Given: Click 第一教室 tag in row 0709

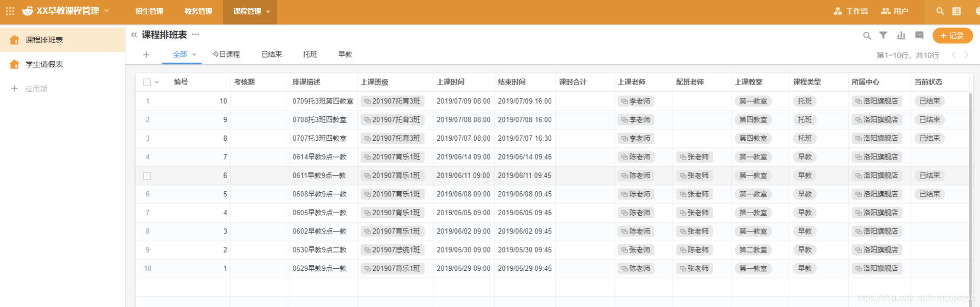Looking at the screenshot, I should click(x=753, y=101).
